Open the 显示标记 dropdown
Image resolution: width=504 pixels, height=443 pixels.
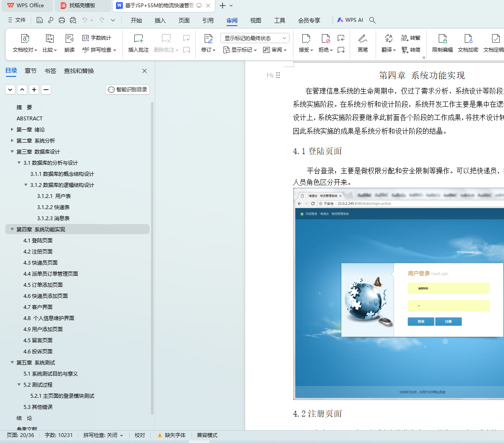(240, 50)
